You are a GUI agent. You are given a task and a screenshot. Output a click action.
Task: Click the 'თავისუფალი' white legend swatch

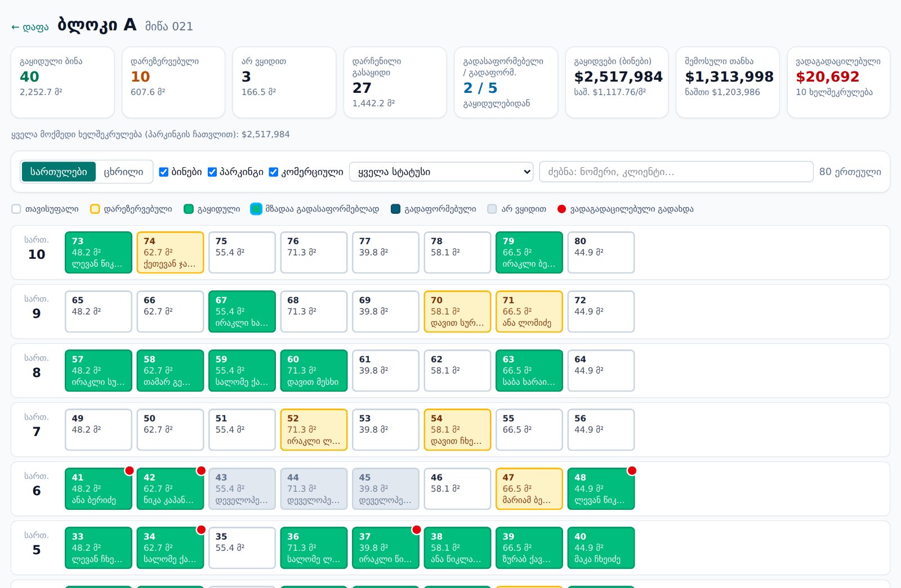(x=16, y=209)
